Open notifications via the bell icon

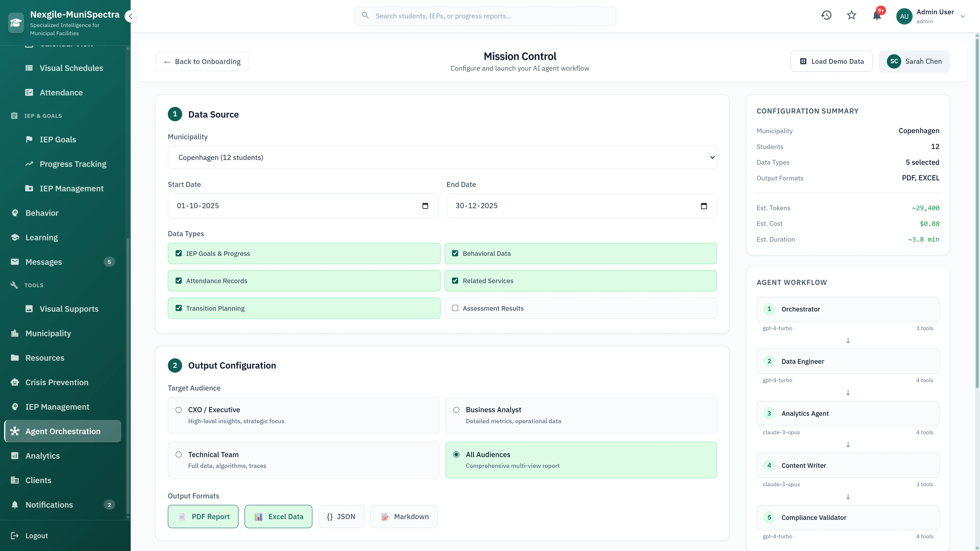click(x=877, y=16)
